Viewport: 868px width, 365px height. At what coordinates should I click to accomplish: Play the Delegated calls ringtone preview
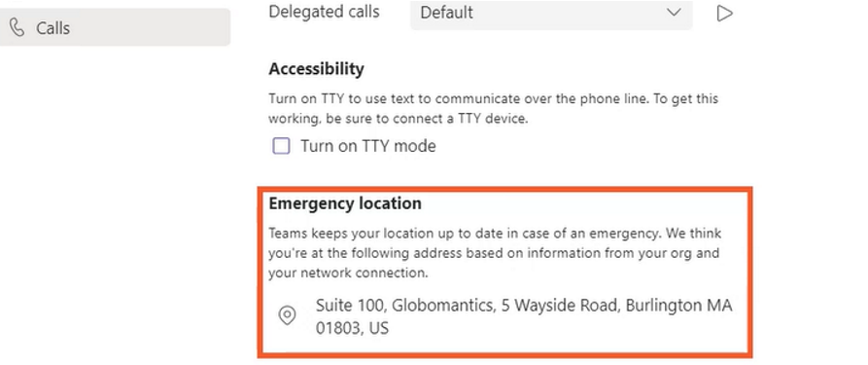point(724,13)
